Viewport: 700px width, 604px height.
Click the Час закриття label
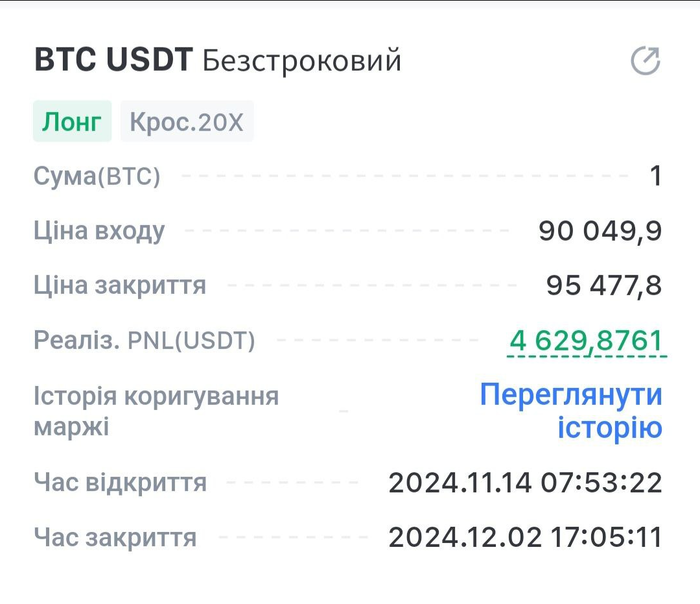[115, 538]
